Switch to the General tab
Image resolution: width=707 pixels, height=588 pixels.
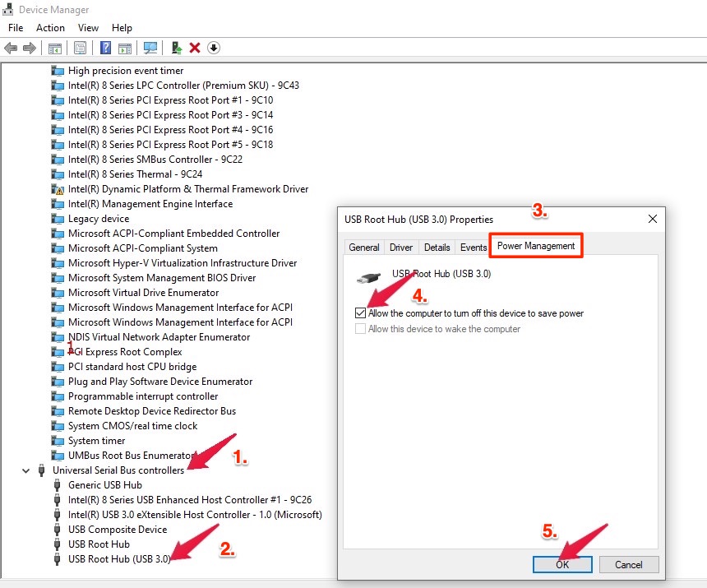tap(364, 247)
